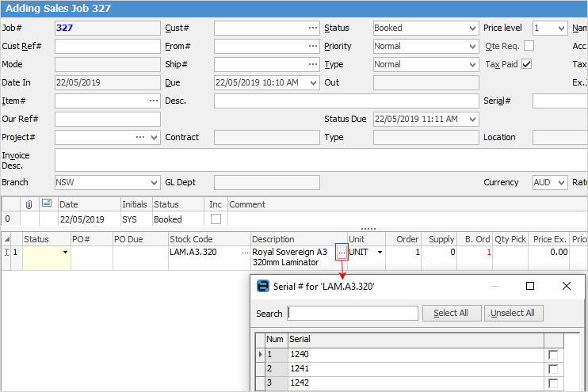Click the Ship# ellipsis lookup button
This screenshot has width=588, height=392.
(313, 64)
